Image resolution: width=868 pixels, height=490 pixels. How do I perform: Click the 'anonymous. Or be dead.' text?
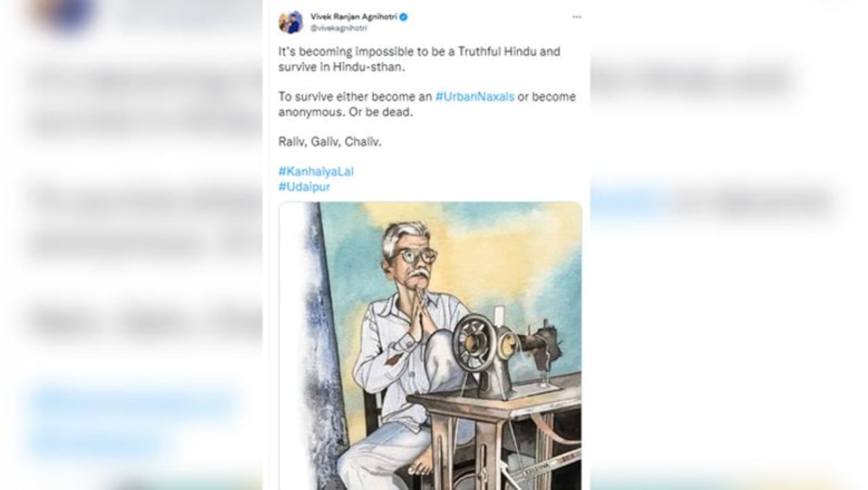pos(345,112)
